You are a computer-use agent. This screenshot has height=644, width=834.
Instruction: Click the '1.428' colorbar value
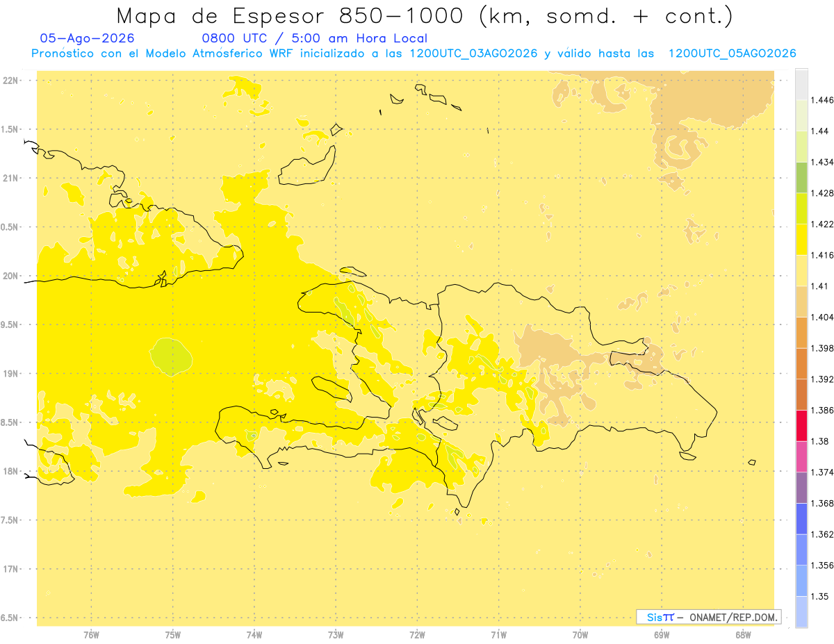tap(822, 193)
